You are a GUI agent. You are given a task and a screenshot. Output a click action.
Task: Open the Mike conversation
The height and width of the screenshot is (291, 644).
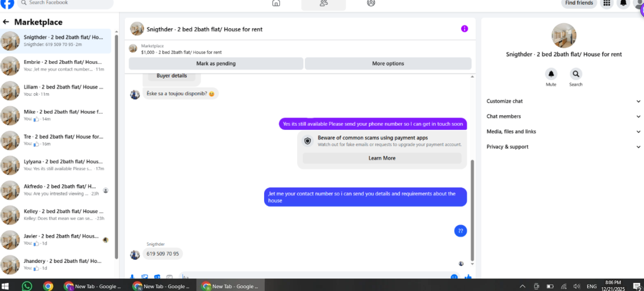click(56, 115)
